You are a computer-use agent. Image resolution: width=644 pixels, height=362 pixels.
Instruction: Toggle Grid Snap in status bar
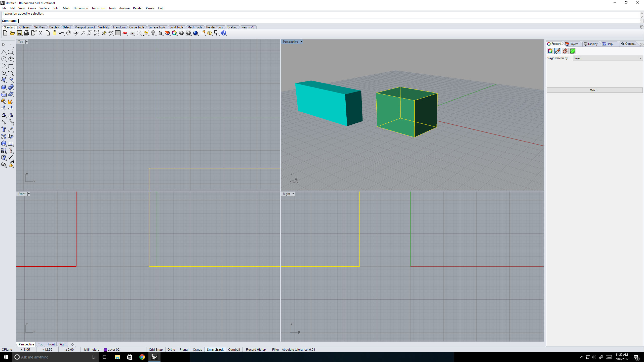point(155,349)
